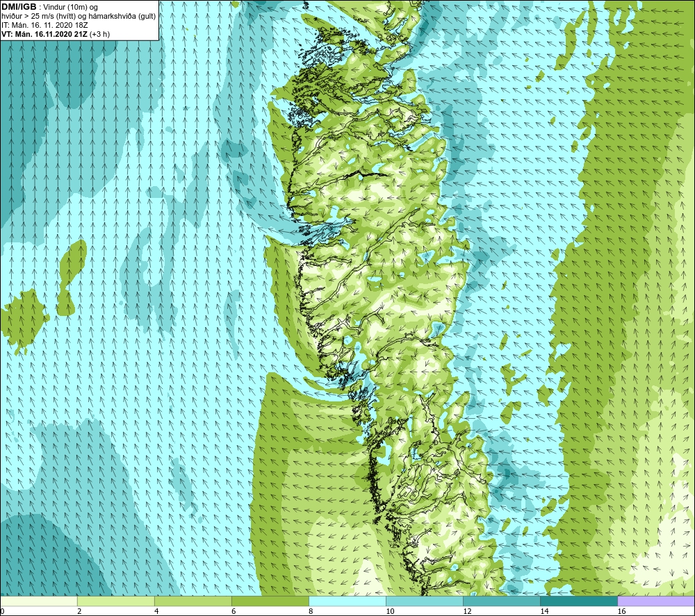Click the legend scale label 14

point(544,611)
